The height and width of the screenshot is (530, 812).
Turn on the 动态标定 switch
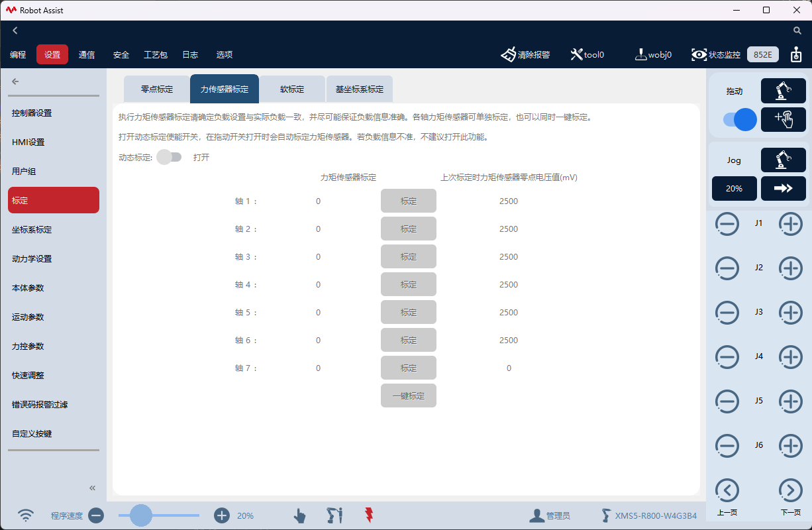pos(170,157)
